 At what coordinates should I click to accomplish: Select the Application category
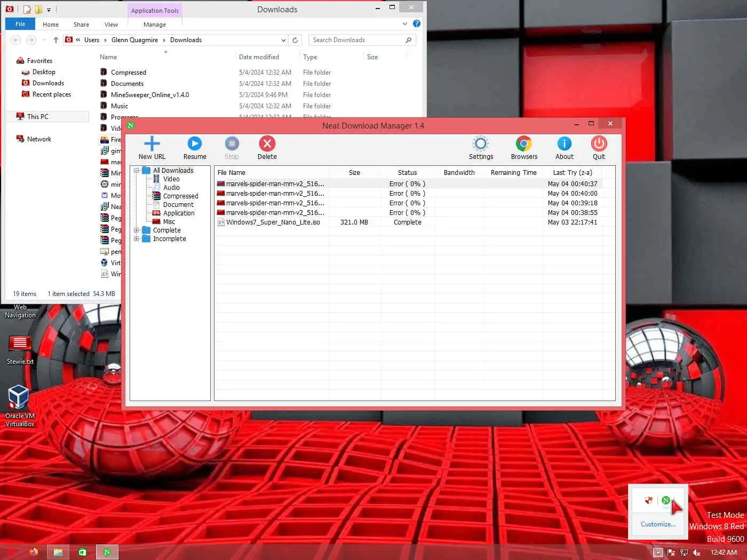tap(179, 213)
